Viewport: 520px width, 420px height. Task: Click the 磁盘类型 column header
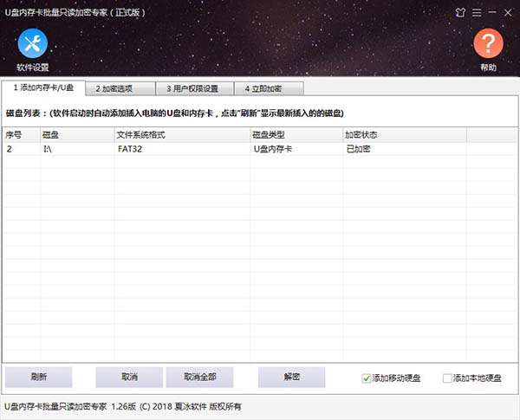pos(296,135)
